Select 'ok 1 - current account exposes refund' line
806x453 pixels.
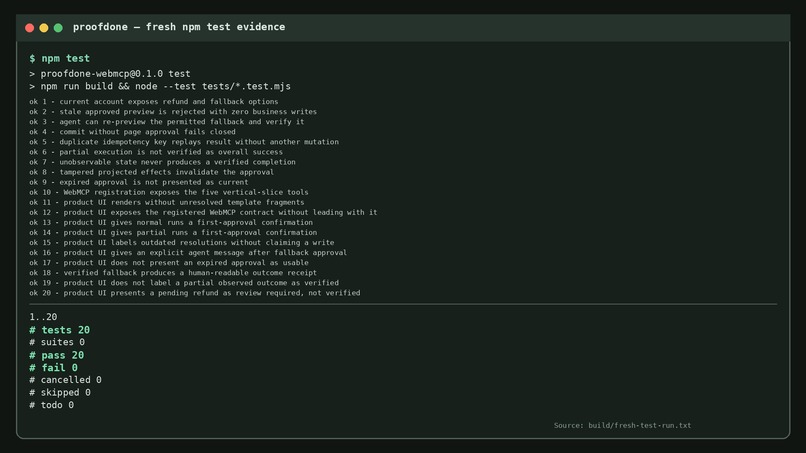click(154, 102)
